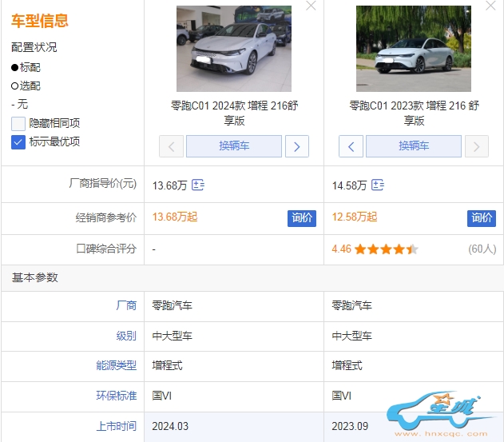The height and width of the screenshot is (442, 504).
Task: Click 询价 button for 13.68万起
Action: point(302,217)
